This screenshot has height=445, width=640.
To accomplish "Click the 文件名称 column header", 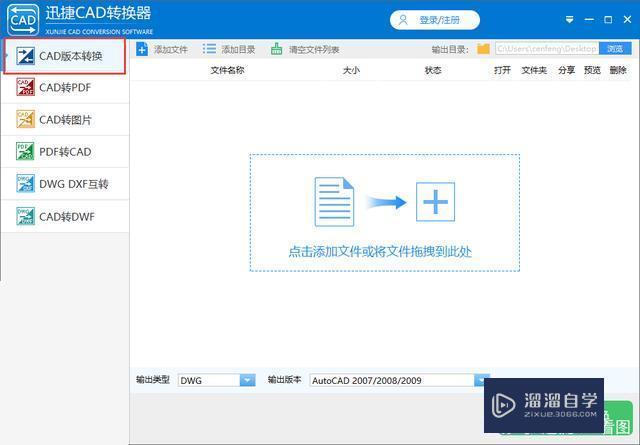I will pyautogui.click(x=227, y=70).
